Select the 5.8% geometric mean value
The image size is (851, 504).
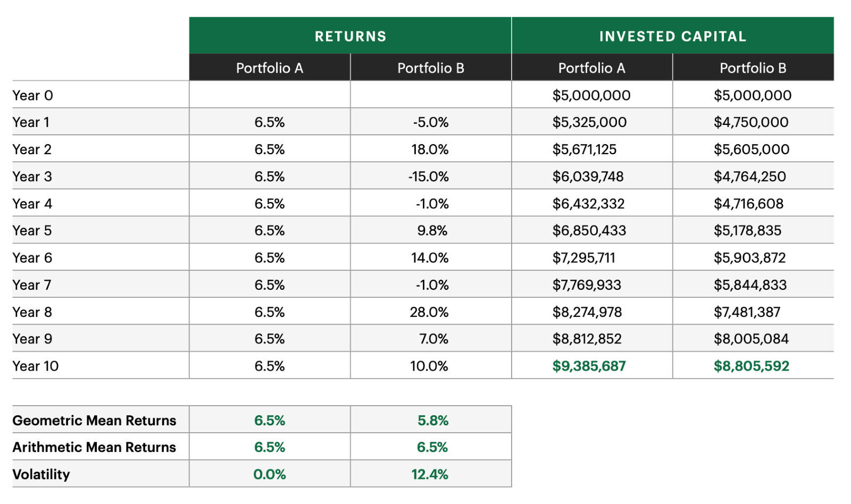point(432,421)
